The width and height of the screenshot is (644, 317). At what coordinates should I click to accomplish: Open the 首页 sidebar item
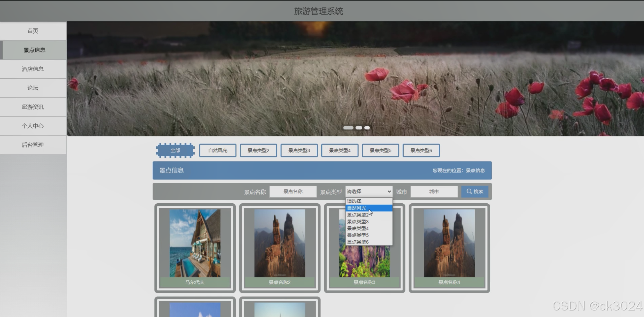pyautogui.click(x=33, y=31)
